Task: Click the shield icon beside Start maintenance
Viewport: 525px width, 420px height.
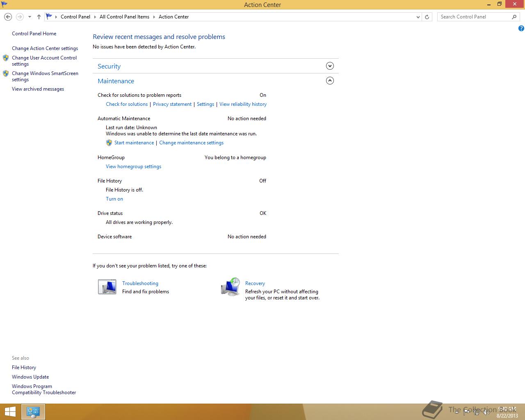Action: [109, 143]
